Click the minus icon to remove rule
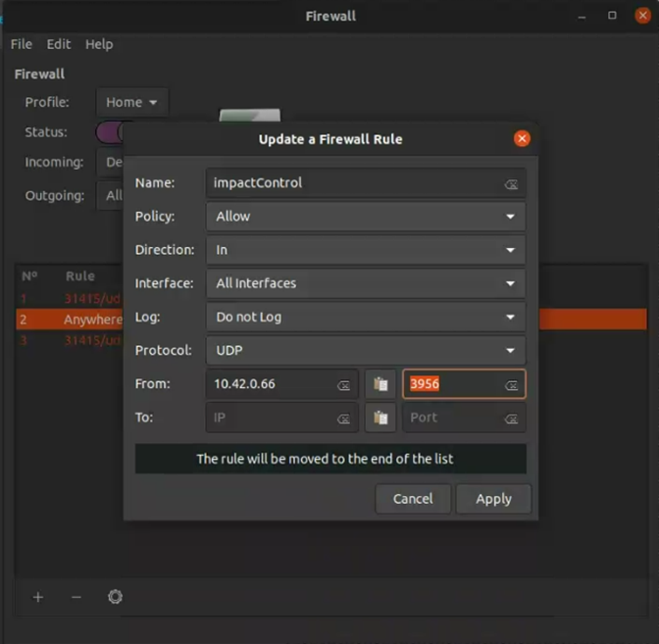659x644 pixels. click(76, 597)
